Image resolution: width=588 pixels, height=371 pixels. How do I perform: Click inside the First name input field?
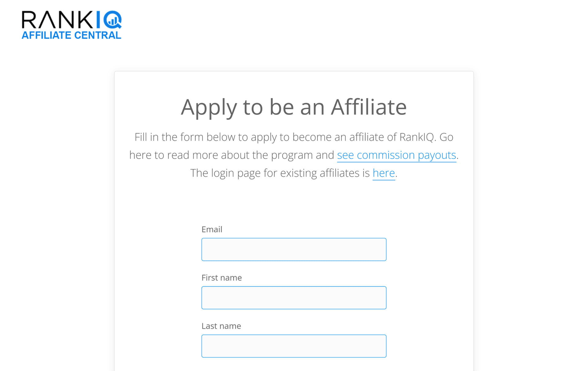[294, 298]
